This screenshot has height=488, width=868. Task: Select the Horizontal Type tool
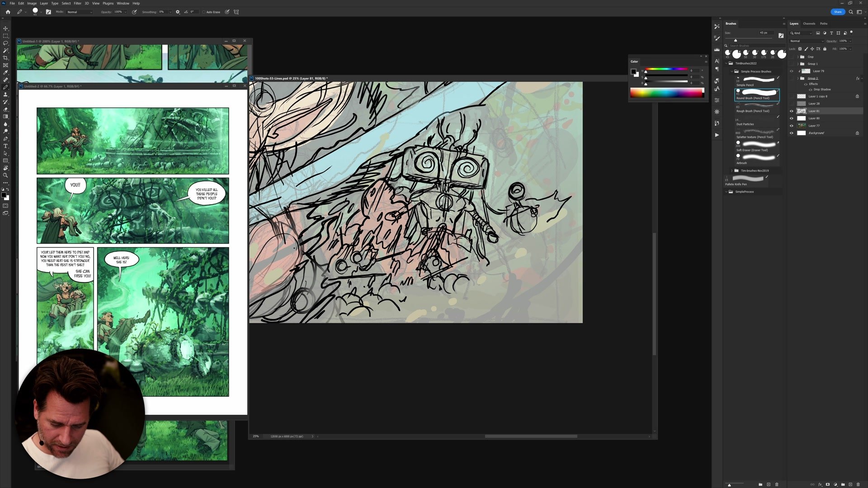pyautogui.click(x=5, y=146)
